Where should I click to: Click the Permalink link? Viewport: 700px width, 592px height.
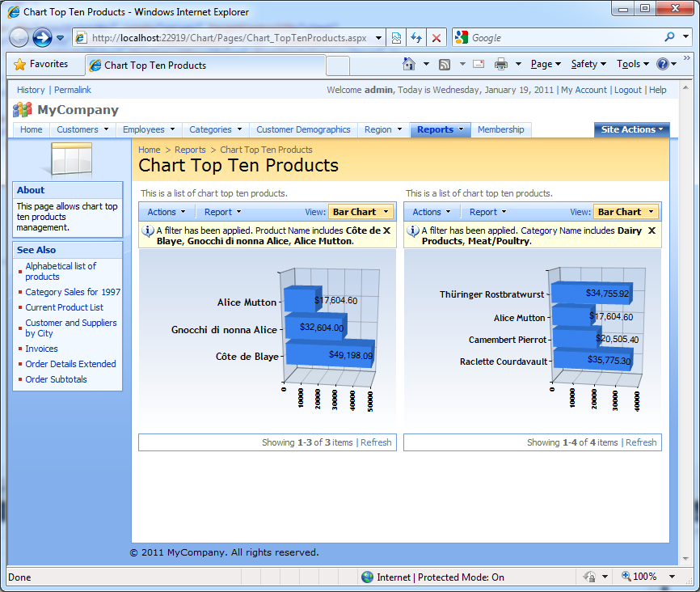[72, 90]
